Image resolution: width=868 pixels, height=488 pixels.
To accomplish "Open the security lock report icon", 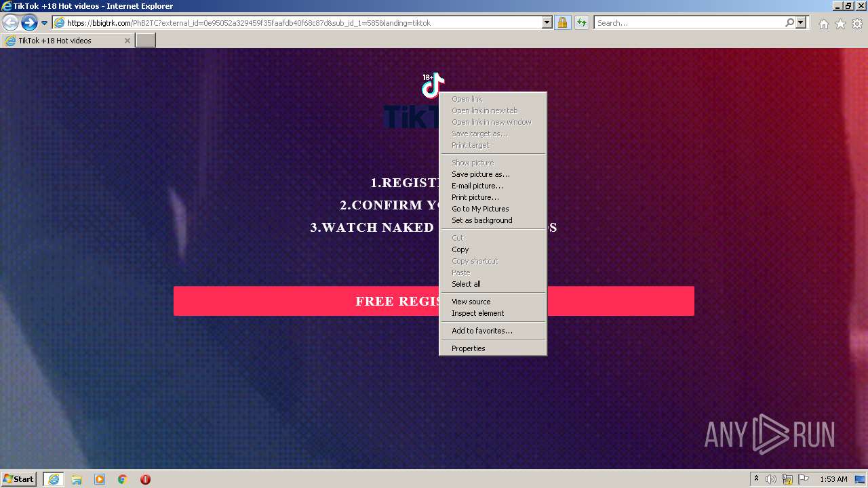I will pos(563,23).
